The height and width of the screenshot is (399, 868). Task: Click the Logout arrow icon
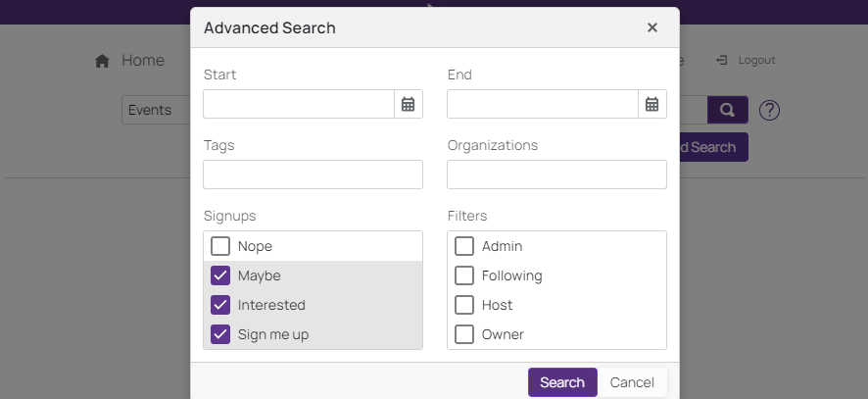pos(722,61)
